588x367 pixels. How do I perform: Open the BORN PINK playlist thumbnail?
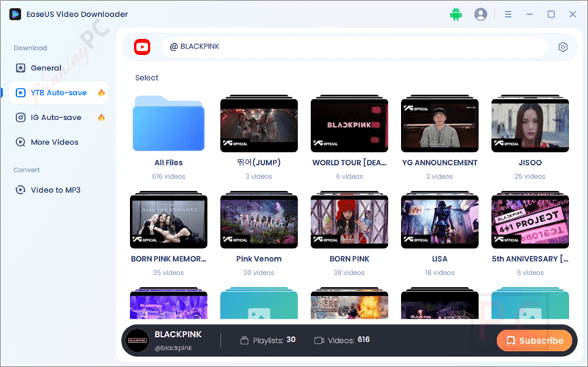click(349, 220)
